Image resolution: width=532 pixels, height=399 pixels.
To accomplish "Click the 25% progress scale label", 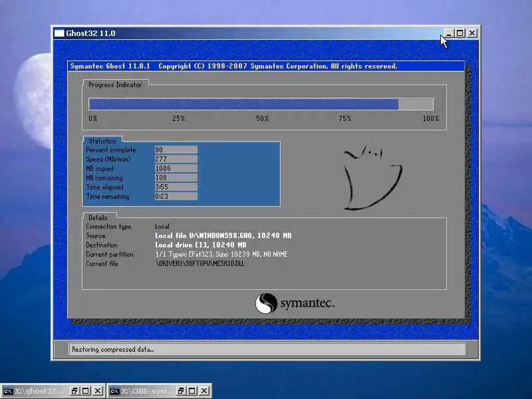I will pos(178,118).
